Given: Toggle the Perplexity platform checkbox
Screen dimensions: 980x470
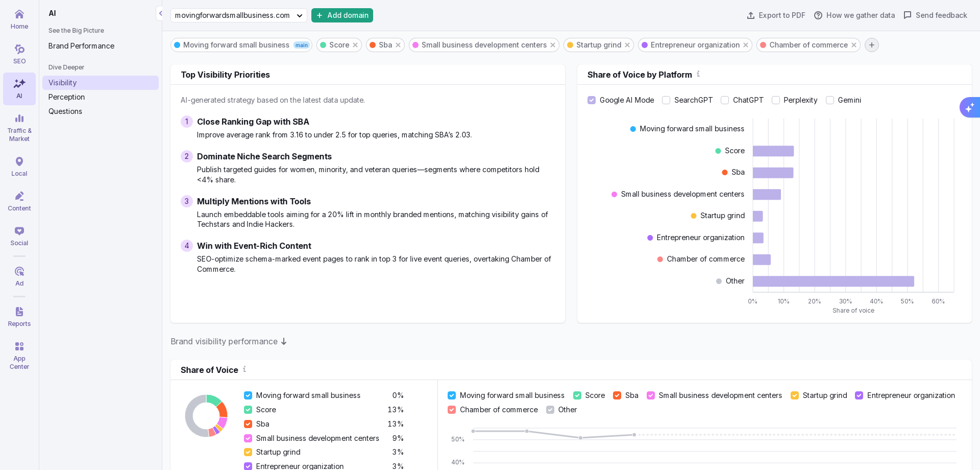Looking at the screenshot, I should coord(776,100).
